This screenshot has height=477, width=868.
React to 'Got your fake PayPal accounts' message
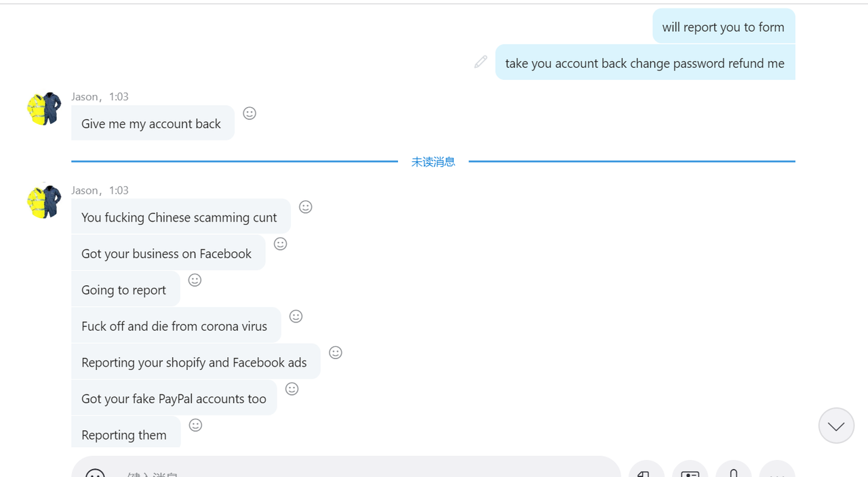292,389
